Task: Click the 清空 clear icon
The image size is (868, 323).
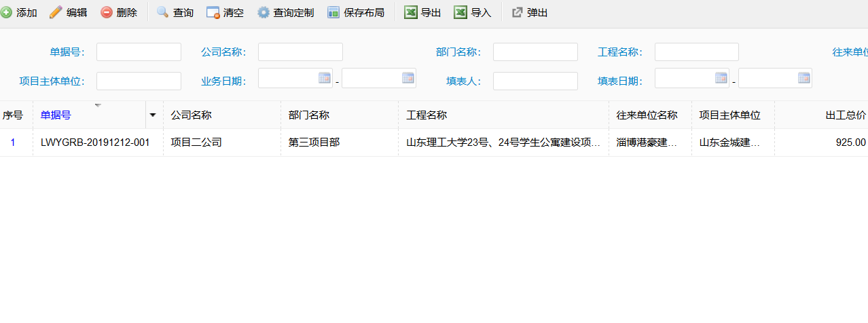Action: [213, 12]
